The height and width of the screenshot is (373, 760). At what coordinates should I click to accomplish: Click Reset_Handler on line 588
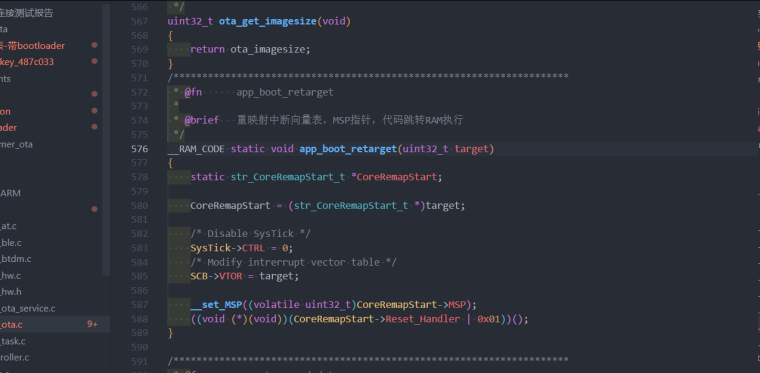pyautogui.click(x=423, y=319)
